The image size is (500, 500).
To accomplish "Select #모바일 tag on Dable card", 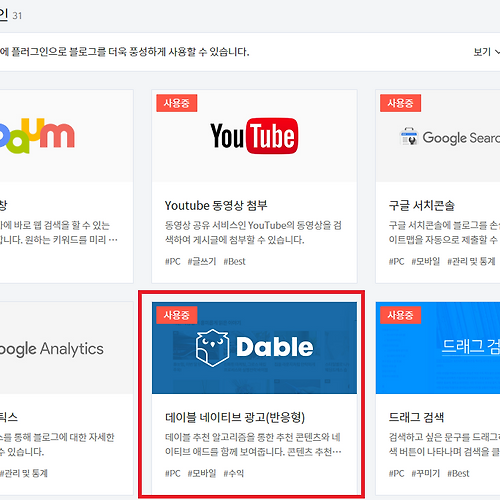I will pos(202,473).
